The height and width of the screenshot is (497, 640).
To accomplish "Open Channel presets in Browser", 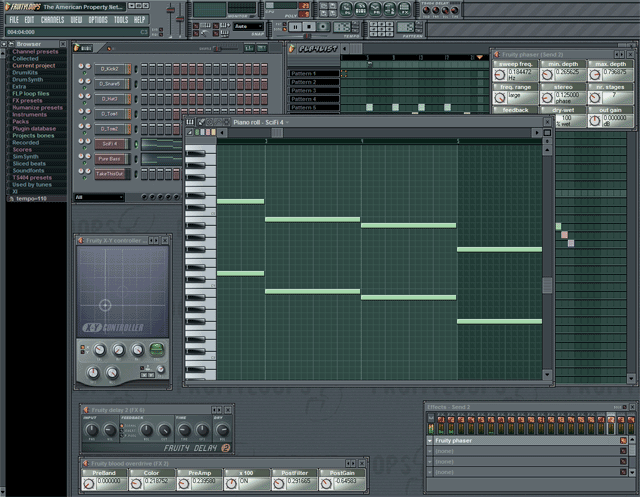I will (x=35, y=51).
